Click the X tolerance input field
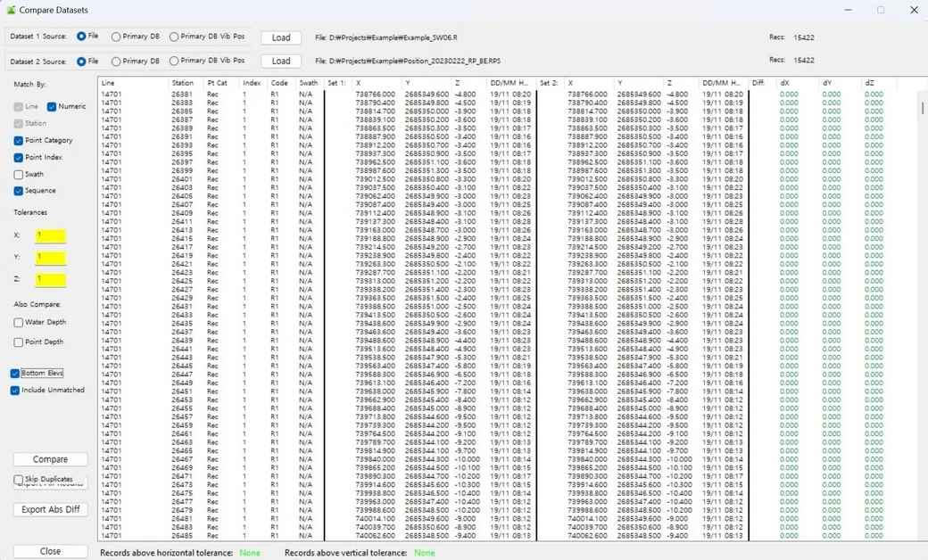This screenshot has width=928, height=560. point(51,236)
